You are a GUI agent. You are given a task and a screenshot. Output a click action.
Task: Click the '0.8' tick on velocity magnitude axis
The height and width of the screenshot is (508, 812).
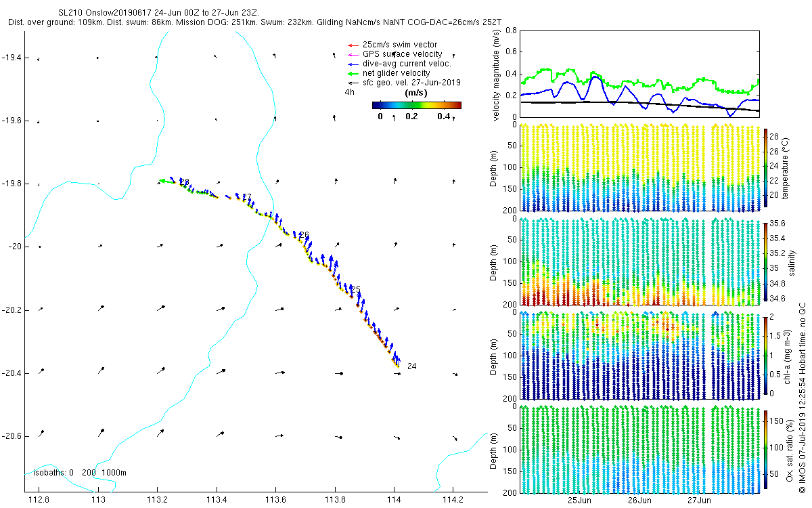(511, 30)
